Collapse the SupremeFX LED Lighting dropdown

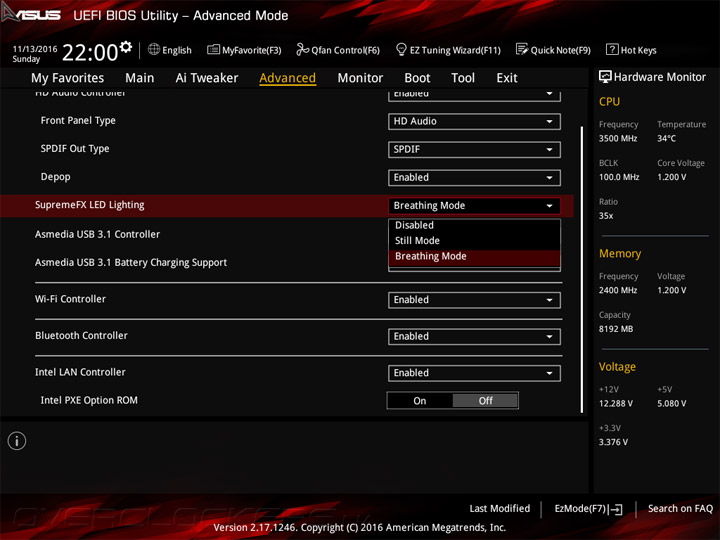474,206
